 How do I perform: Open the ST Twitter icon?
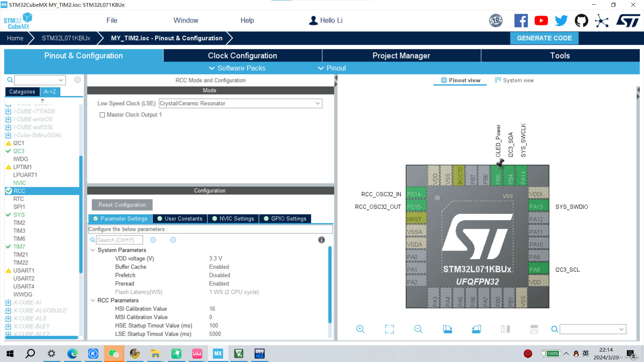(561, 21)
